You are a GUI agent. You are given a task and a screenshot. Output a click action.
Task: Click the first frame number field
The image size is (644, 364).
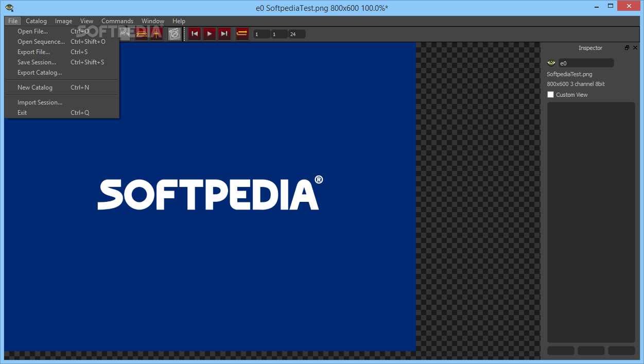click(x=262, y=34)
